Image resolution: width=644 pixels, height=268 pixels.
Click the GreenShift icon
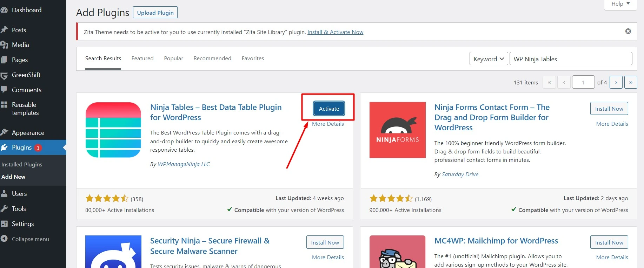click(x=4, y=75)
